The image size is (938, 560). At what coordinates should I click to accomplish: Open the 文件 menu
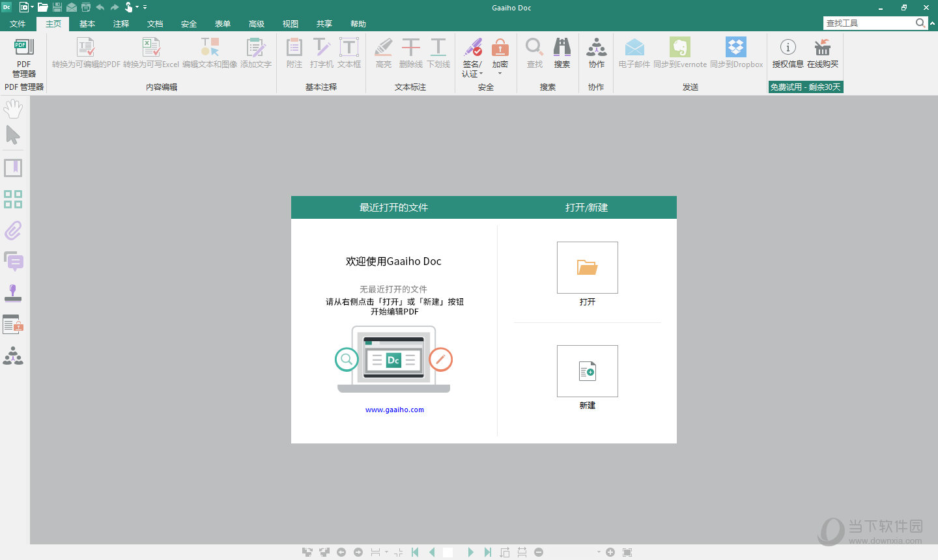pyautogui.click(x=18, y=23)
